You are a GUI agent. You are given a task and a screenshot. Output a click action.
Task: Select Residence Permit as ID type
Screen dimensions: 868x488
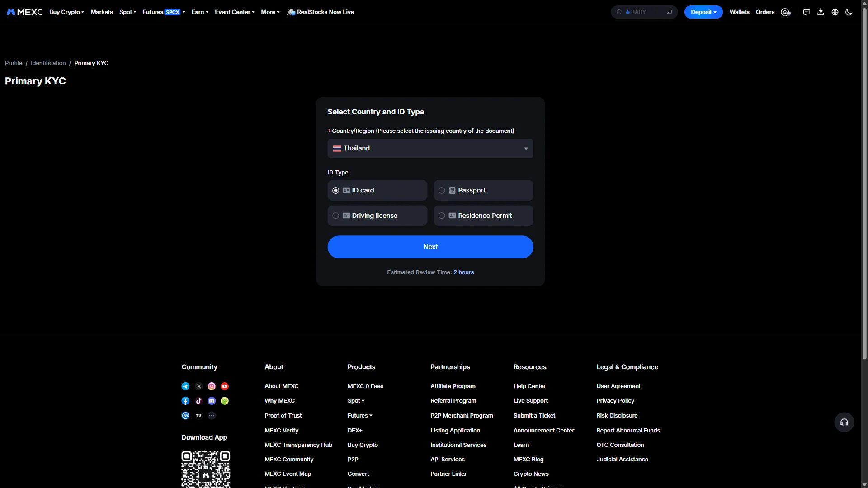click(483, 216)
